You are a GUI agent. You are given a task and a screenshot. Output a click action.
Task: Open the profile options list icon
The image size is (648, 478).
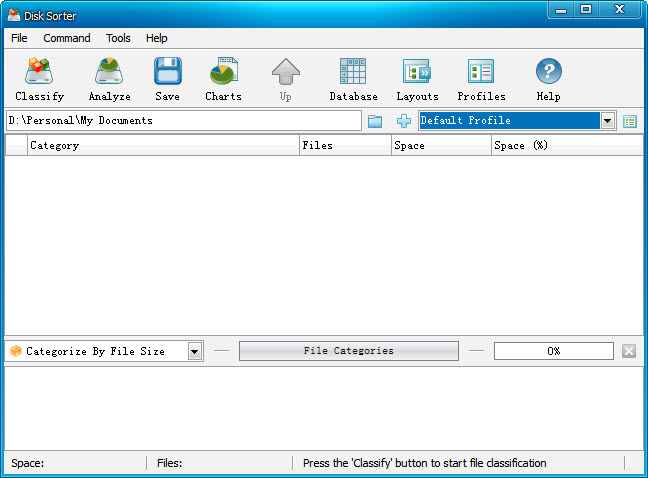(630, 121)
